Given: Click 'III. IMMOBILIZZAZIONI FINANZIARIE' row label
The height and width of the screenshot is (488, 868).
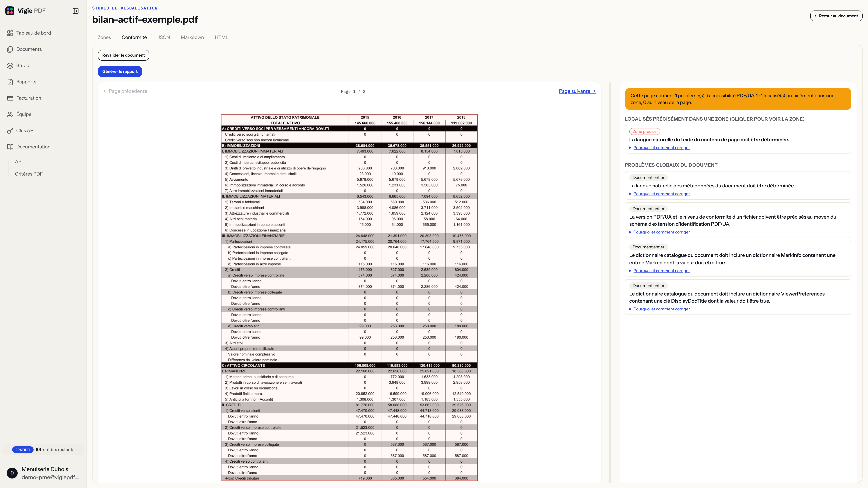Looking at the screenshot, I should tap(253, 236).
